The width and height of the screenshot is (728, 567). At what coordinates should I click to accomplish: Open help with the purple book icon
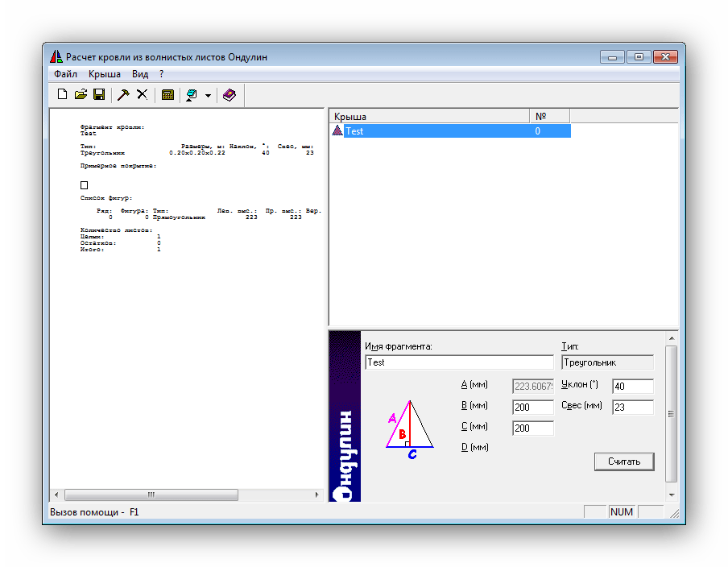pyautogui.click(x=230, y=95)
